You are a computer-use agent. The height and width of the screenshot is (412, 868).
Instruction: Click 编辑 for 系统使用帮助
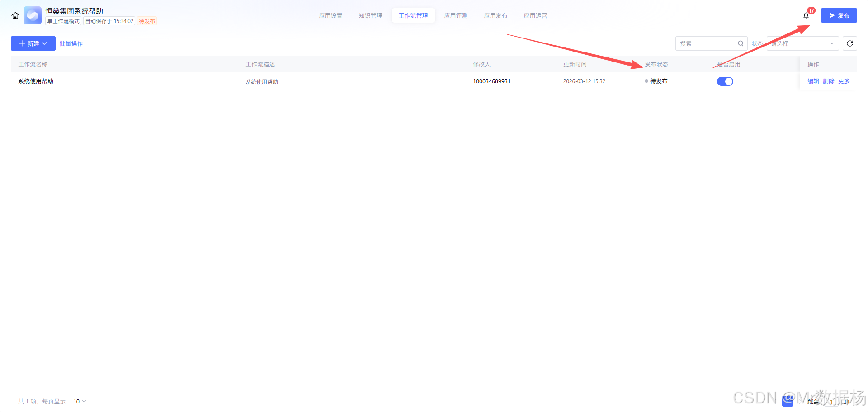coord(813,81)
